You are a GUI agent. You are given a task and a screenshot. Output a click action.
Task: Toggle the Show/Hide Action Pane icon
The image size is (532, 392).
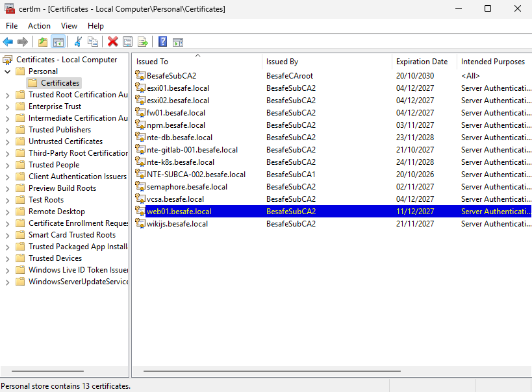tap(178, 42)
